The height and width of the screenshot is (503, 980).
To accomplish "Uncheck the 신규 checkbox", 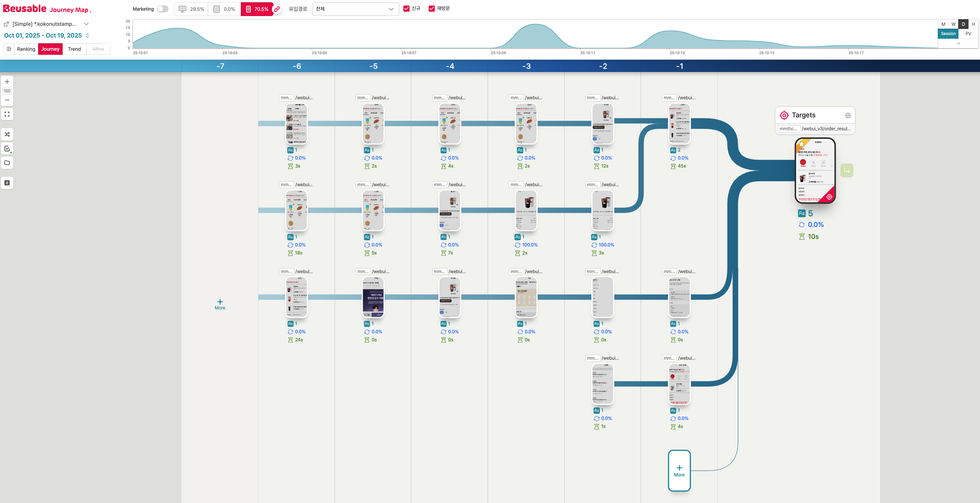I will coord(406,8).
